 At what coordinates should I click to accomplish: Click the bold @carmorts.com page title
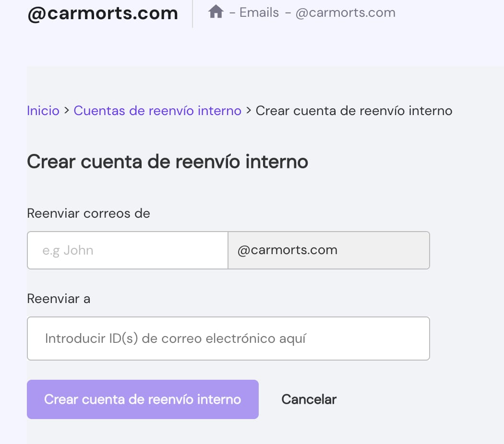pos(103,13)
